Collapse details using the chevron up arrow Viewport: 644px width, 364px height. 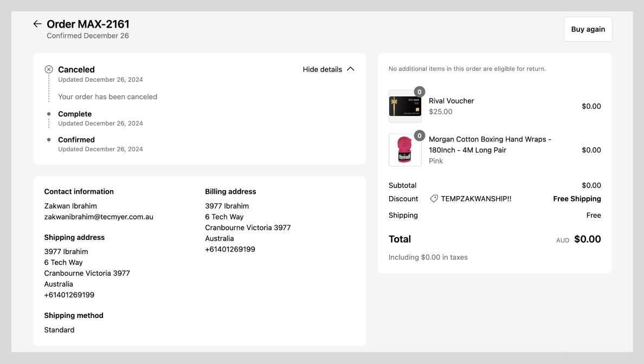(x=350, y=69)
